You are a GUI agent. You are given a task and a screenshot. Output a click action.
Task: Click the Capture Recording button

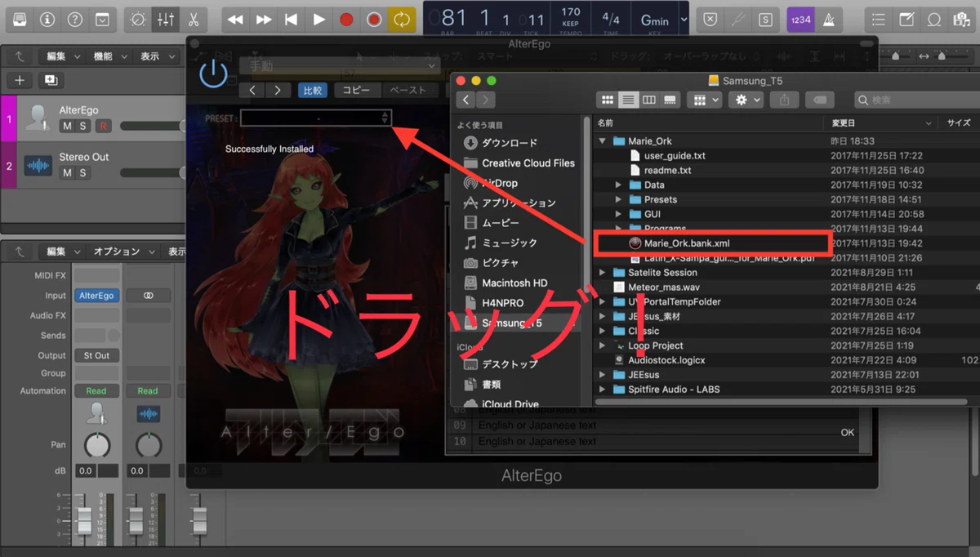click(374, 19)
